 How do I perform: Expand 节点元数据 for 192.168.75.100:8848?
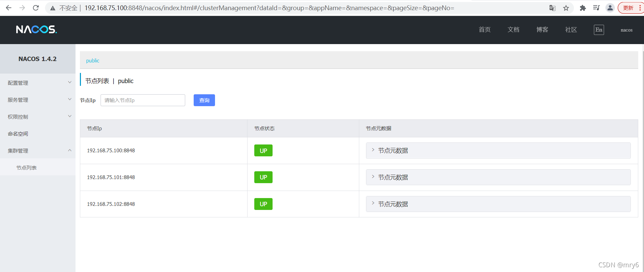click(x=498, y=151)
